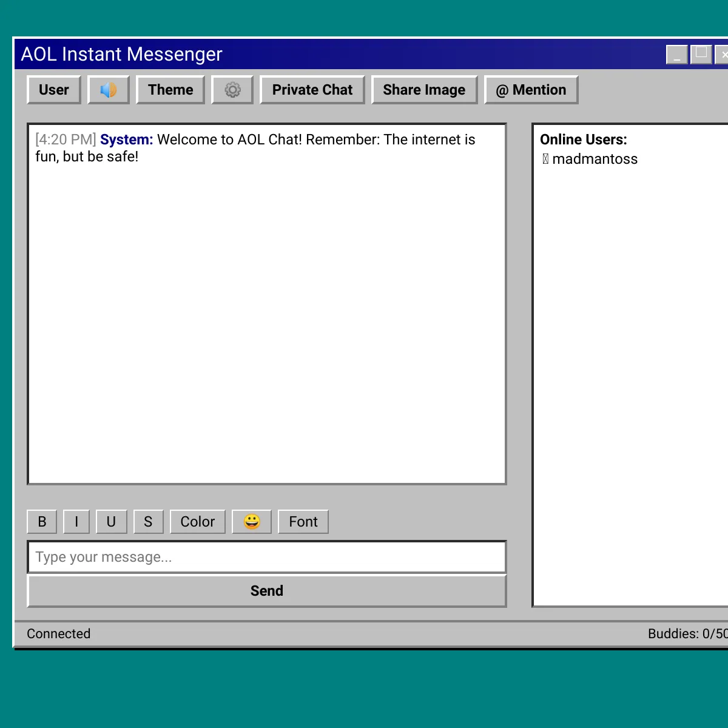
Task: Send the message with Send button
Action: pos(267,591)
